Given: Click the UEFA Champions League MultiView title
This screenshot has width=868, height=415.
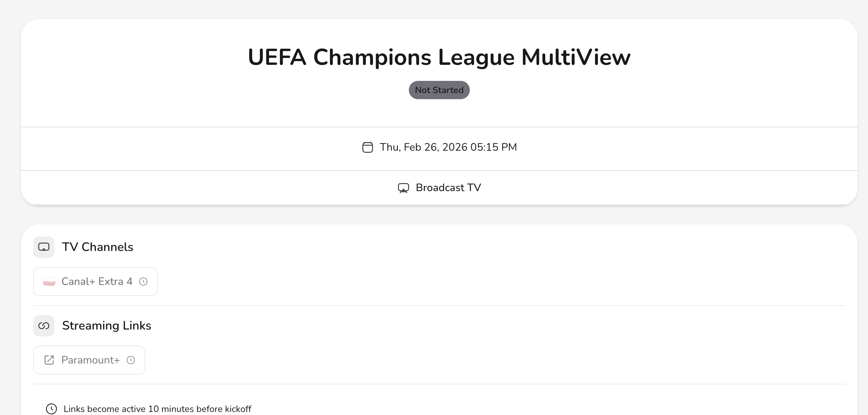Looking at the screenshot, I should [x=439, y=57].
